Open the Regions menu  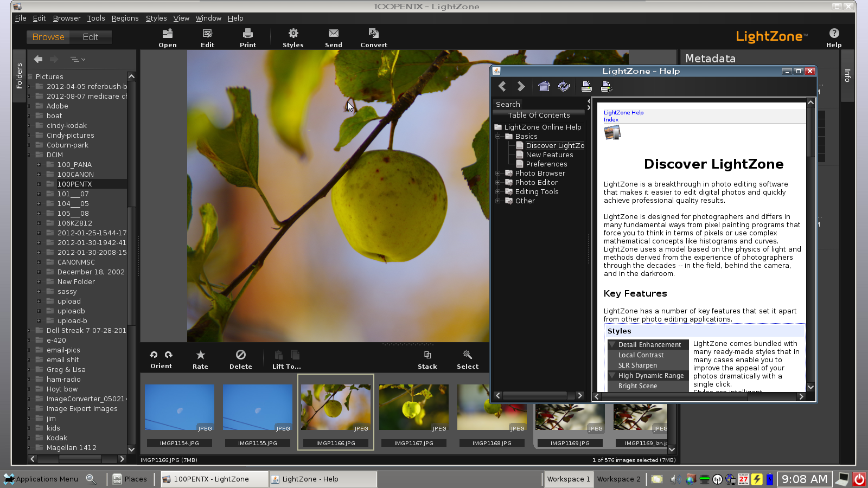click(125, 18)
